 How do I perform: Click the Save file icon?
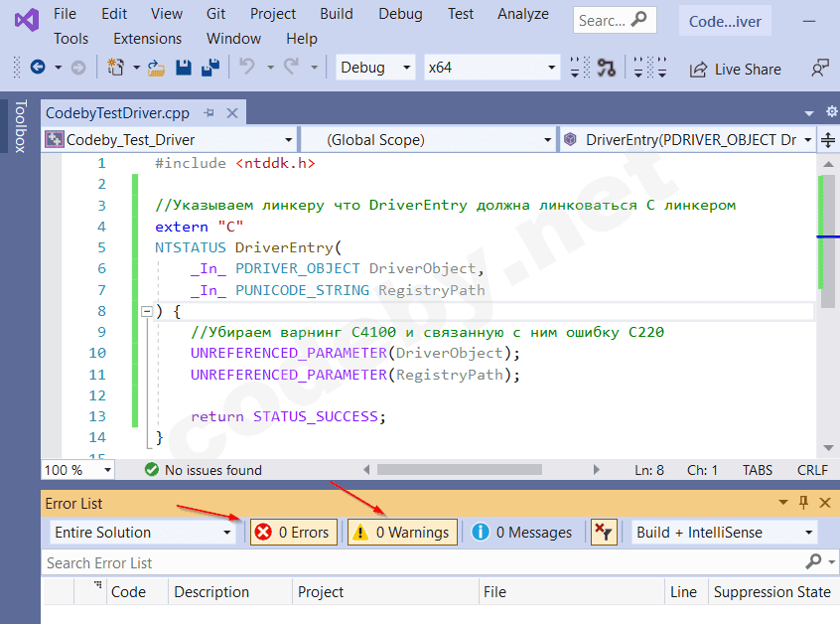point(184,68)
